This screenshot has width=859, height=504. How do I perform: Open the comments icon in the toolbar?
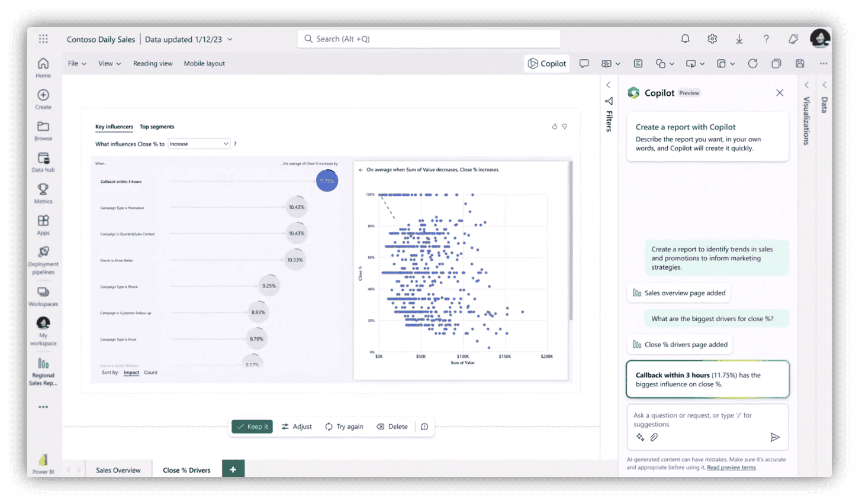tap(584, 63)
